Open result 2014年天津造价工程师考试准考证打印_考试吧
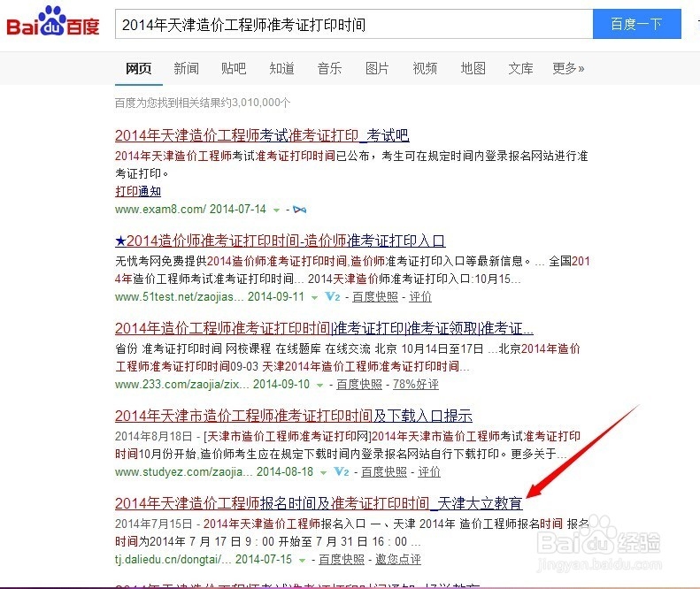 (262, 135)
